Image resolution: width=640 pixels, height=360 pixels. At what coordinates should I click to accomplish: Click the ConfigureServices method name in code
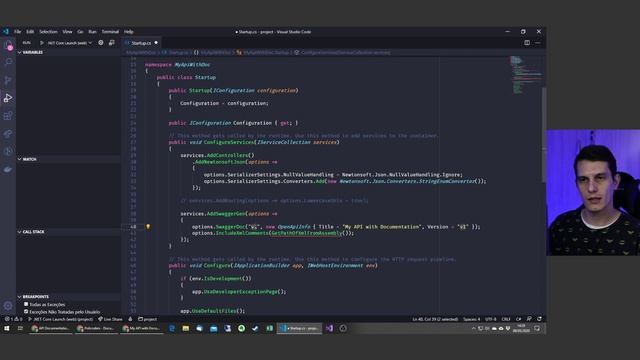229,142
